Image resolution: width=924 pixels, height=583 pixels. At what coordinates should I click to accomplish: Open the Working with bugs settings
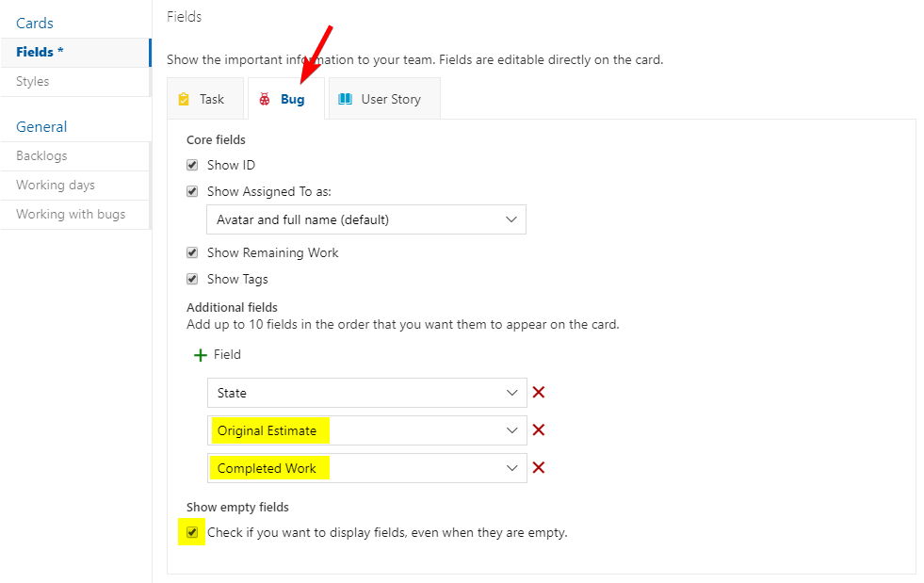(x=71, y=214)
